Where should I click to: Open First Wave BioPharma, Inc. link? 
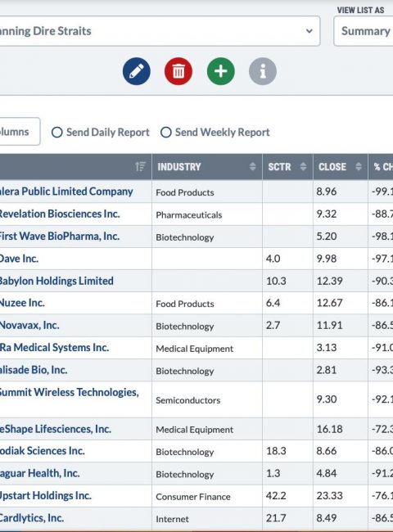coord(60,237)
